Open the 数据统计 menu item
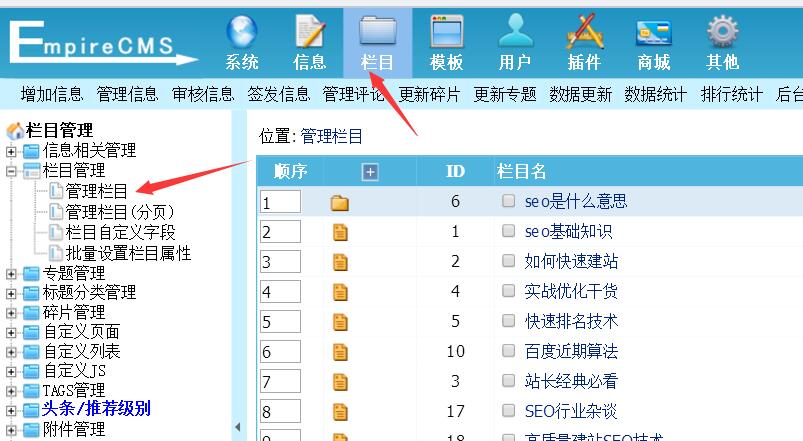 click(656, 94)
